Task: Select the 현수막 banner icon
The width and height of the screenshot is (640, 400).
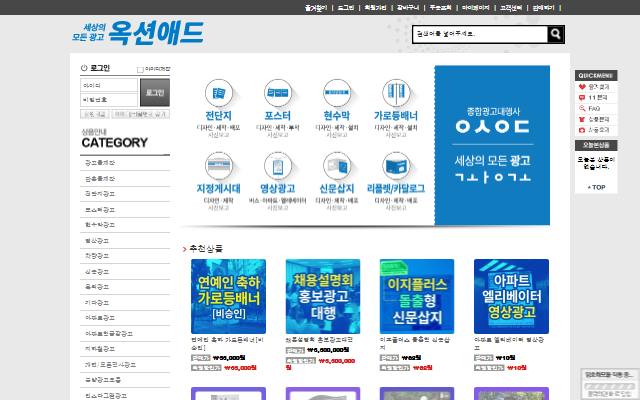Action: pyautogui.click(x=337, y=93)
